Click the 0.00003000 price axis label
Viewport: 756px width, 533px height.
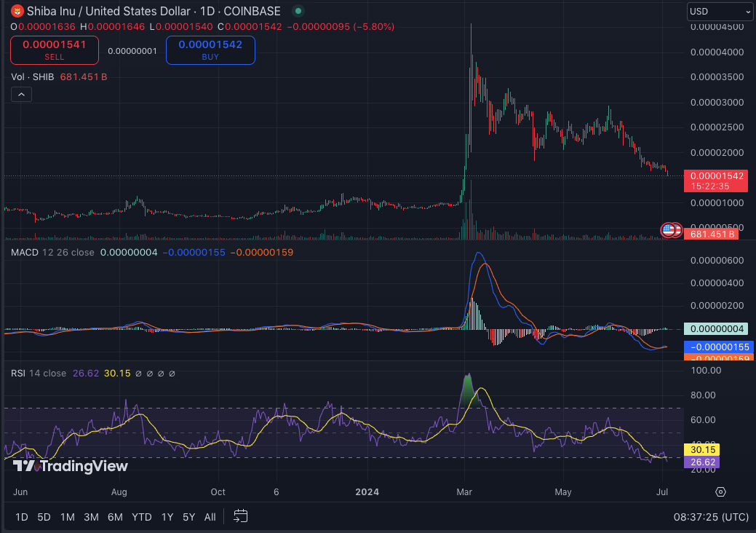pos(717,102)
